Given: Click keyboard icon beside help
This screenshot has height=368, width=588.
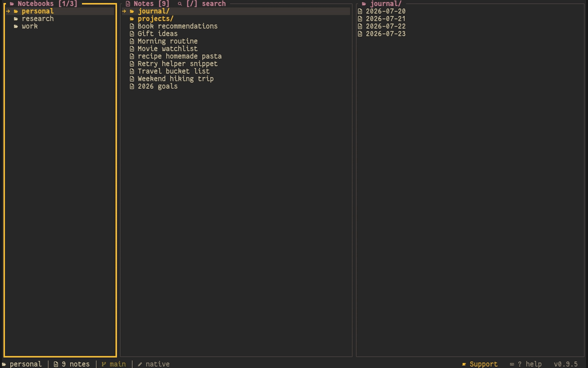Looking at the screenshot, I should (x=512, y=365).
